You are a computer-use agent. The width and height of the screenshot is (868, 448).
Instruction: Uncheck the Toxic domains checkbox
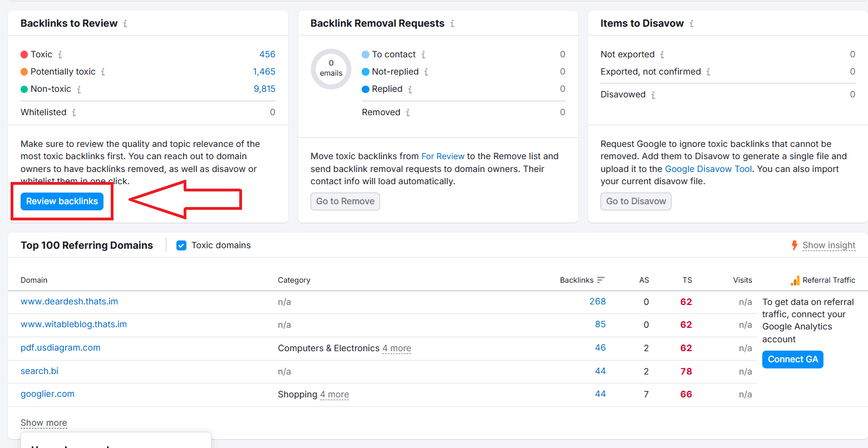click(181, 245)
